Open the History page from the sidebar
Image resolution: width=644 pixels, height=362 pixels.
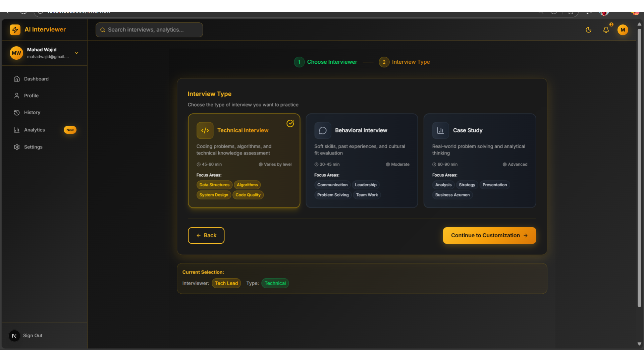32,113
